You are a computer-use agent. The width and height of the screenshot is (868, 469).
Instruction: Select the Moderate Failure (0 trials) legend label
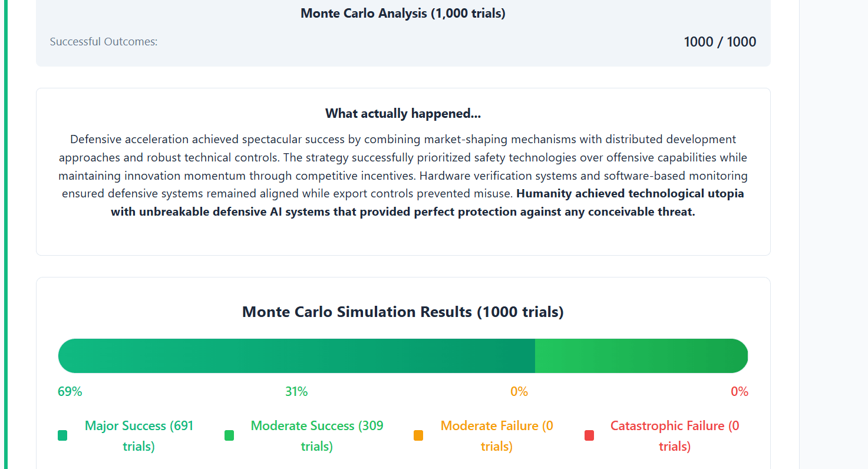pos(497,435)
